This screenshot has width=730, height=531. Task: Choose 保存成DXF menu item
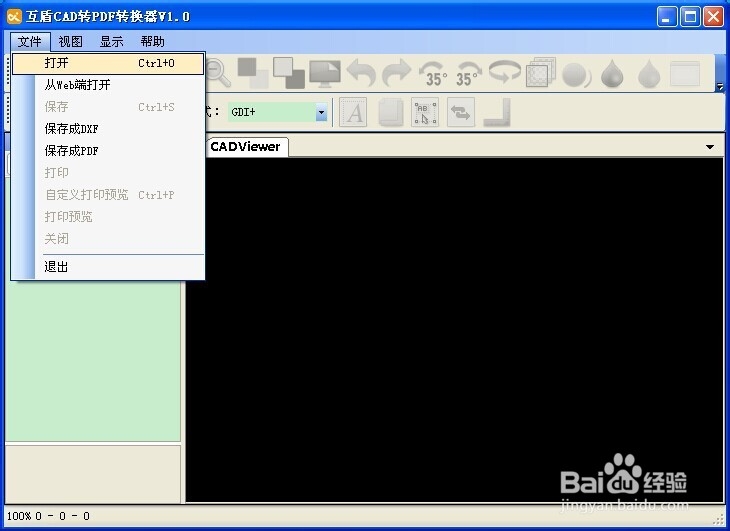[x=108, y=128]
